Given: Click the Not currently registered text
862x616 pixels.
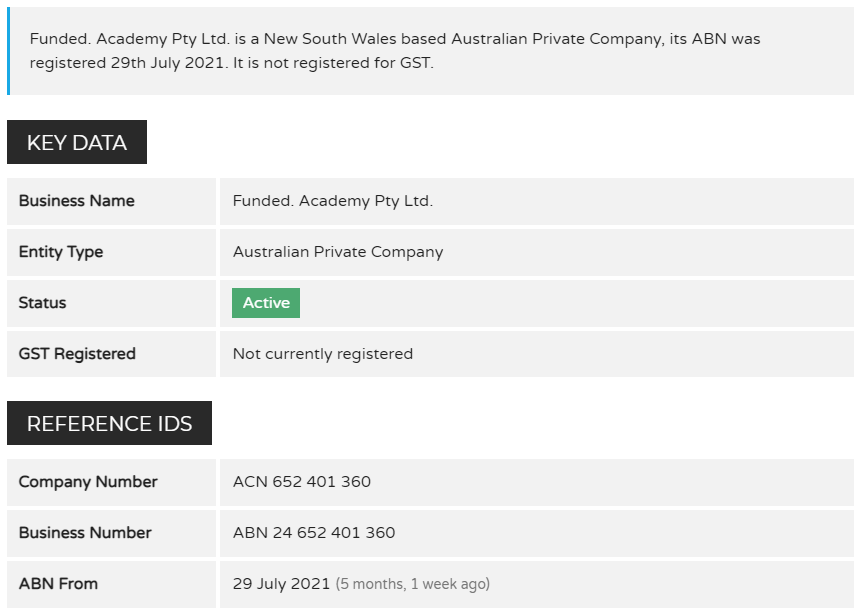Looking at the screenshot, I should pyautogui.click(x=323, y=354).
